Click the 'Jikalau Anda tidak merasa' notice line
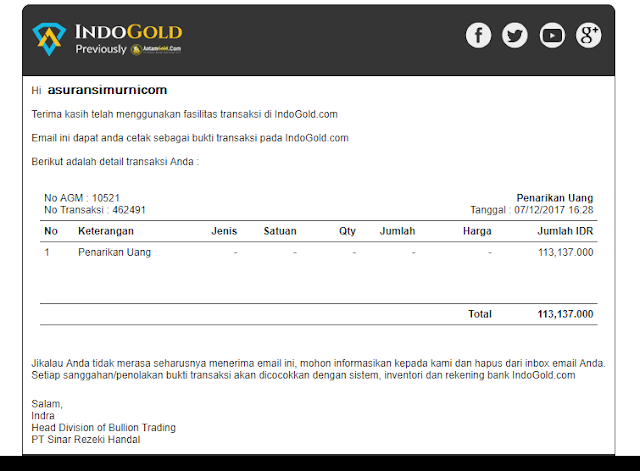Viewport: 640px width, 471px height. [318, 363]
